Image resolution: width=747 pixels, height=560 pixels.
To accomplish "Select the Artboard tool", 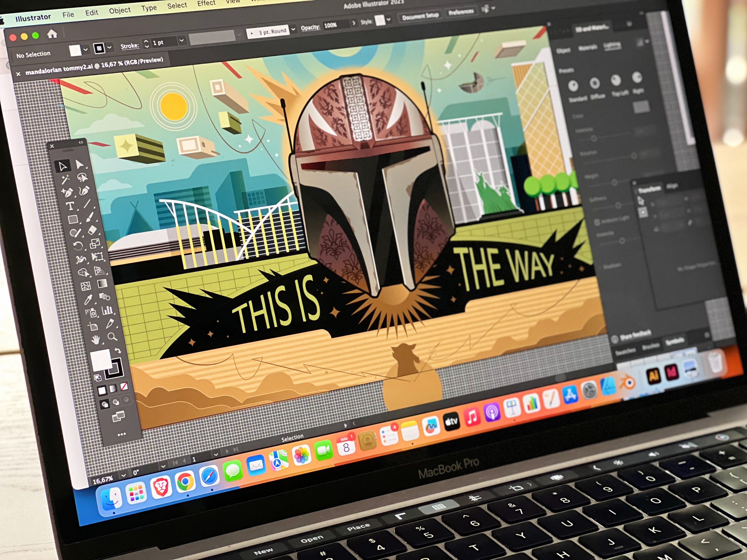I will click(93, 326).
